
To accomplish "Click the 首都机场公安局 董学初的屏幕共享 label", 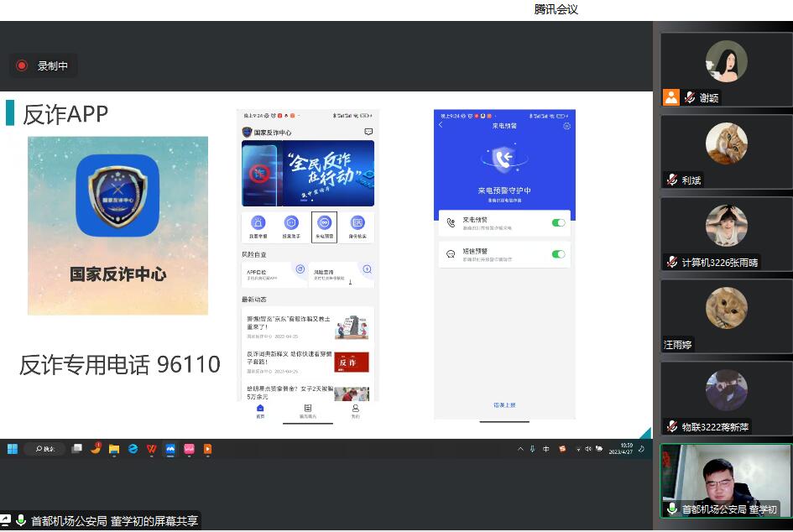I will point(115,521).
